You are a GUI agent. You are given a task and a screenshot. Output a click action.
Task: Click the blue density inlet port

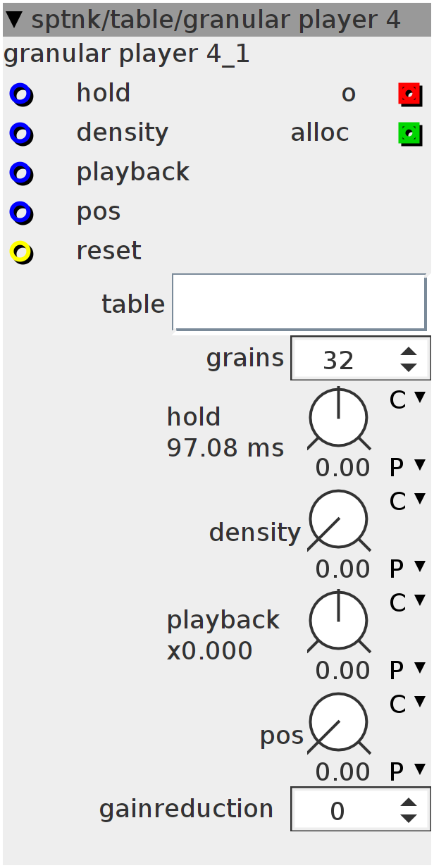[21, 133]
